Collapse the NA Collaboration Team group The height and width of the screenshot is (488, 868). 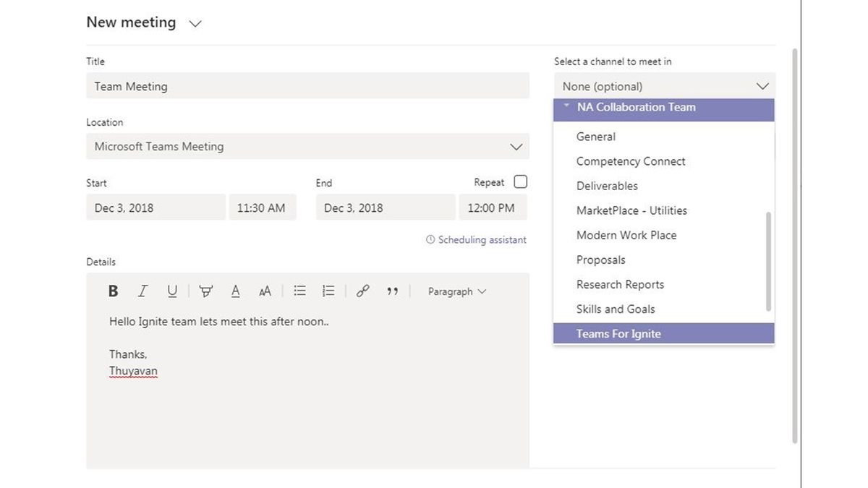coord(568,106)
